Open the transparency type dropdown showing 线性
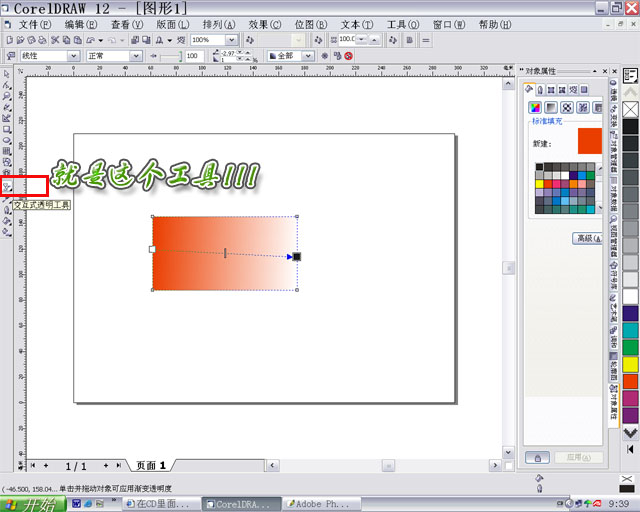Image resolution: width=640 pixels, height=512 pixels. point(73,56)
